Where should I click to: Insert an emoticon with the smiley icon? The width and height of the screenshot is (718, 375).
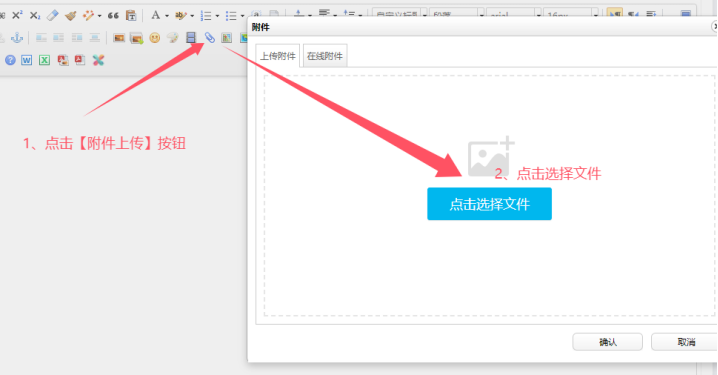[x=155, y=38]
